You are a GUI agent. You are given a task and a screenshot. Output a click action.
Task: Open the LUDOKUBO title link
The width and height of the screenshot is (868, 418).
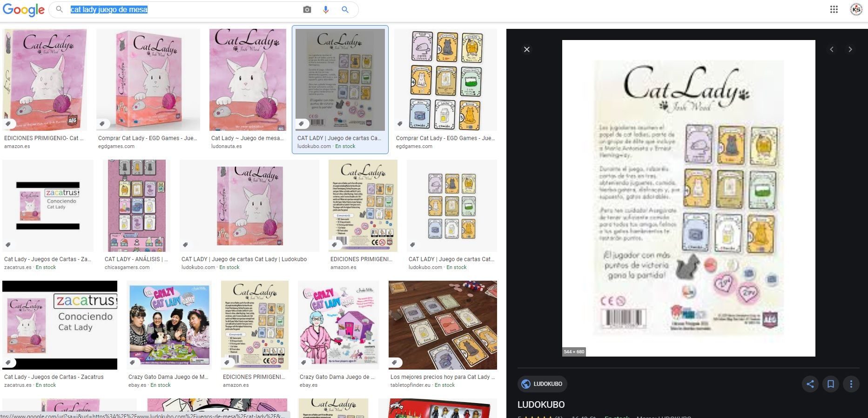[x=541, y=405]
